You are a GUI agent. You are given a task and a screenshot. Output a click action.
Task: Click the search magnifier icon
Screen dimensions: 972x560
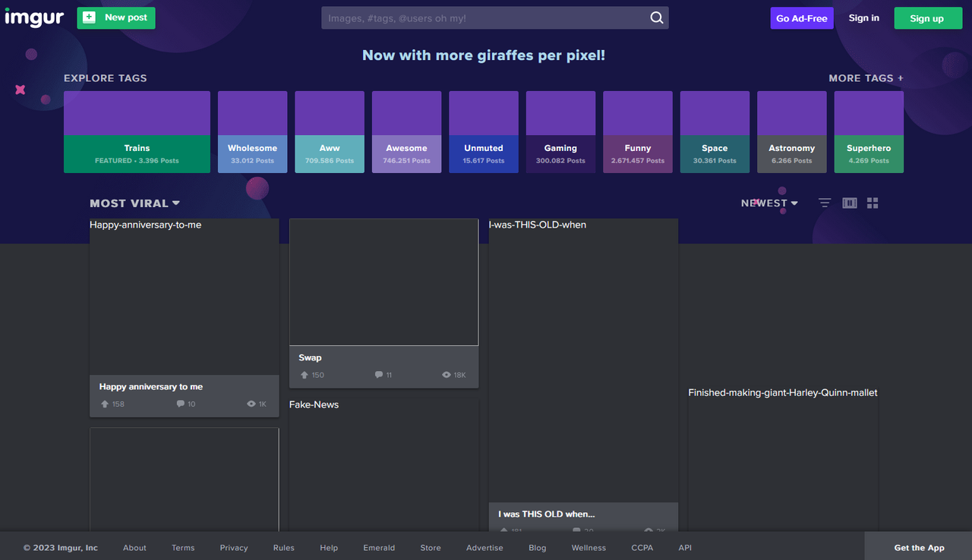click(657, 18)
